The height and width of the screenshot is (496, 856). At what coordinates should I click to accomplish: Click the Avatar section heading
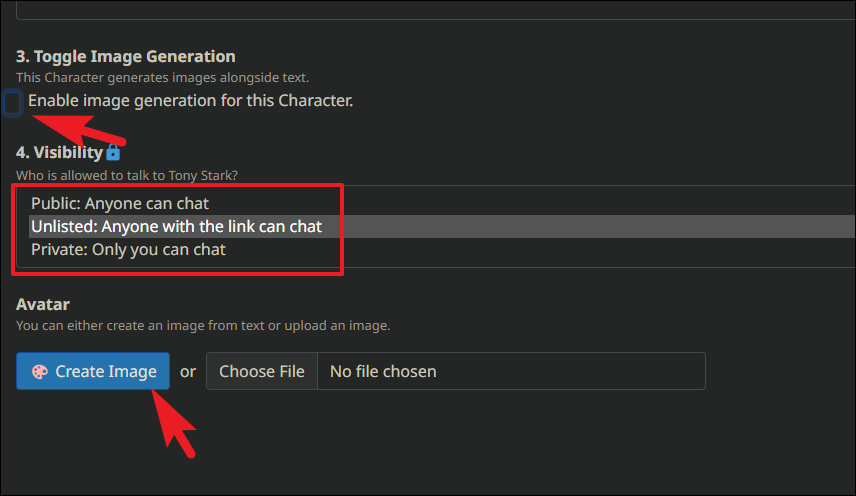pyautogui.click(x=43, y=304)
